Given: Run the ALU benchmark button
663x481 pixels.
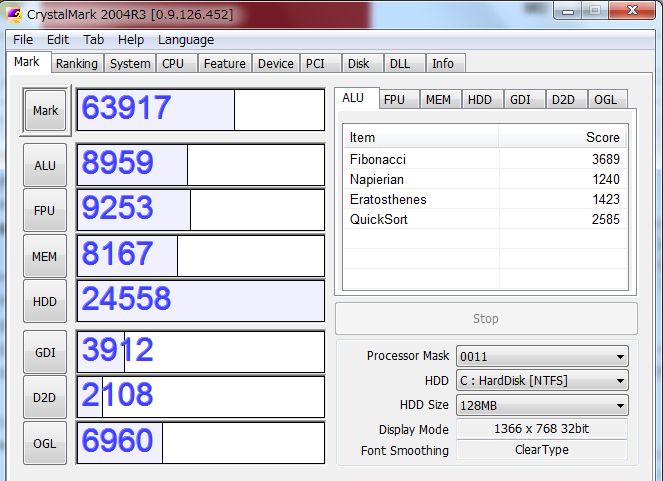Looking at the screenshot, I should point(45,166).
